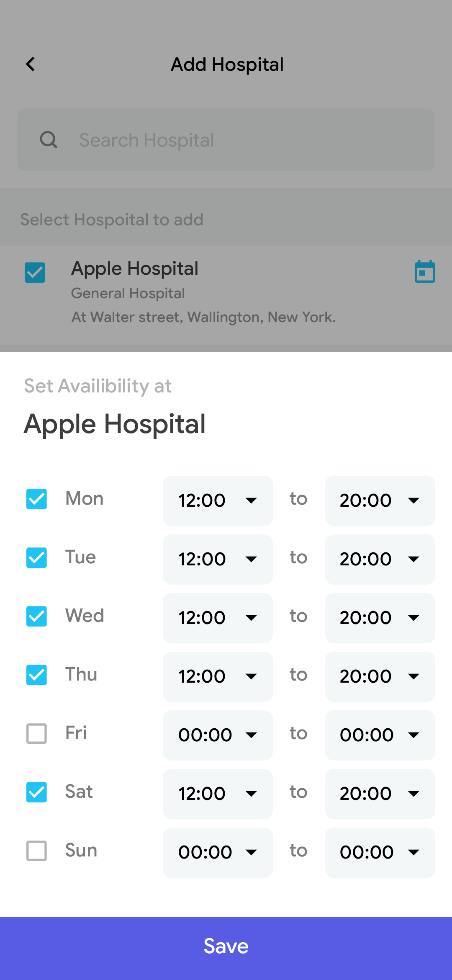The image size is (452, 980).
Task: Enable availability for Sunday
Action: click(x=36, y=851)
